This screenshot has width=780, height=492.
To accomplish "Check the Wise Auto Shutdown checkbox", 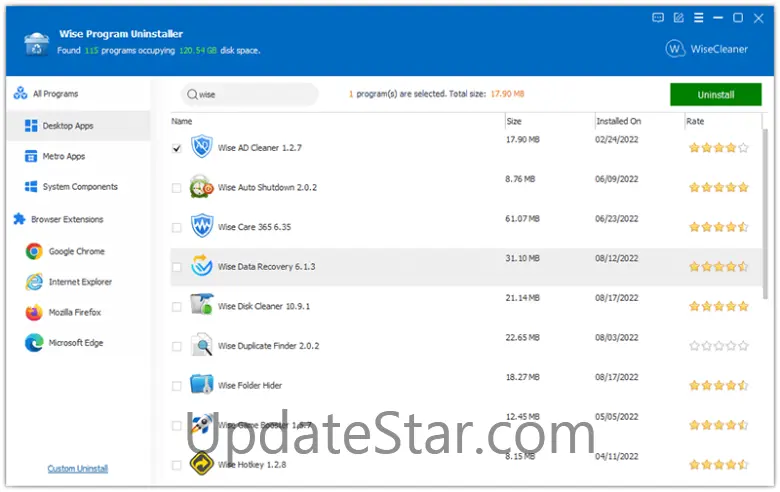I will coord(177,188).
